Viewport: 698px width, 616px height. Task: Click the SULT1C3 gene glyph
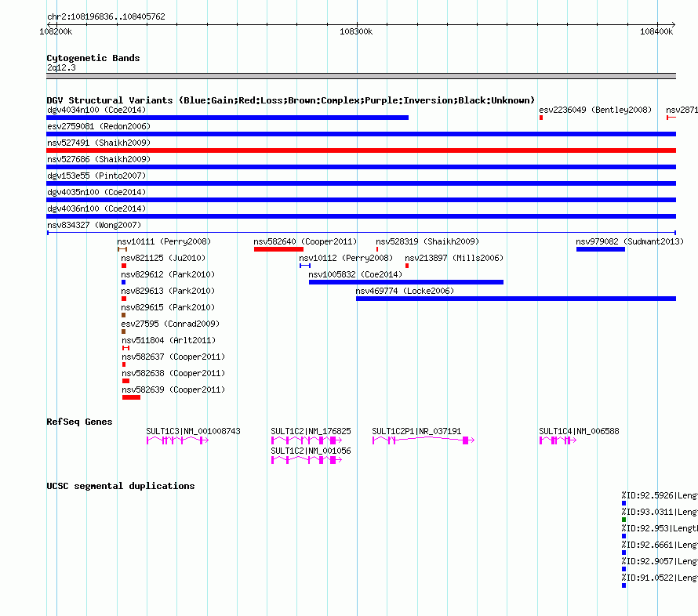pyautogui.click(x=177, y=440)
